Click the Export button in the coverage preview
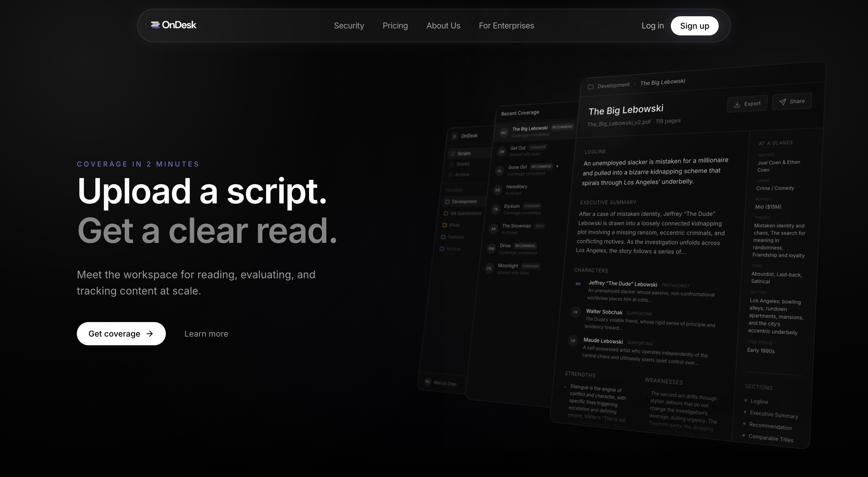868x477 pixels. (x=747, y=104)
